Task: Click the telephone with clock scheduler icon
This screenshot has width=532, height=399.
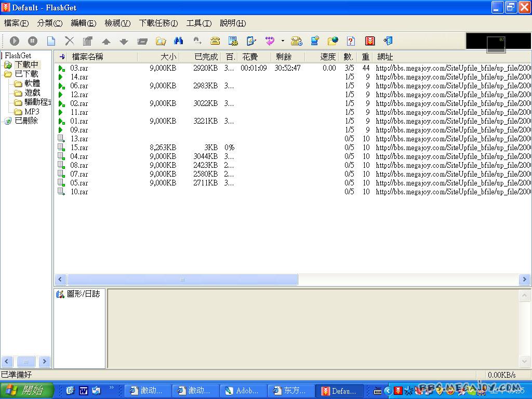Action: pos(297,41)
